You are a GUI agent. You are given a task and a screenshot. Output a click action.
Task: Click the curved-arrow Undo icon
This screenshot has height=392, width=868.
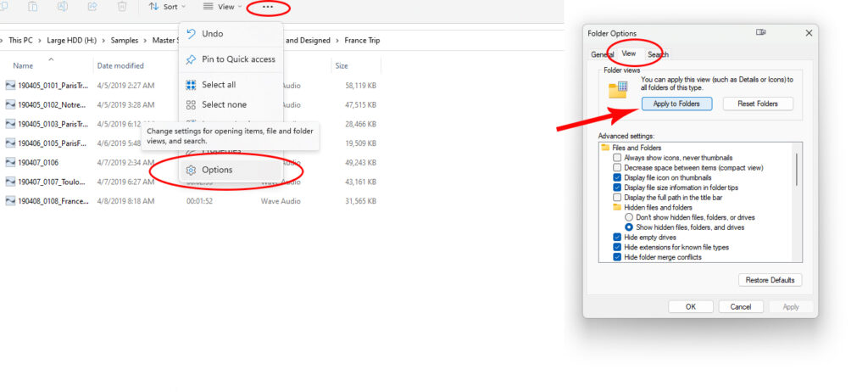pos(191,34)
